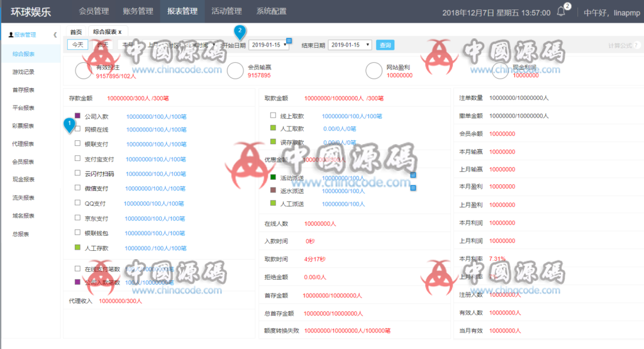Click the dark green swatch beside 活动派送

pyautogui.click(x=273, y=177)
